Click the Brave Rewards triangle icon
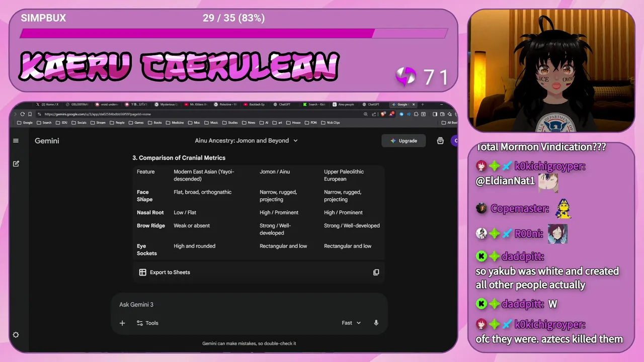Screen dimensions: 644x362 (392, 114)
